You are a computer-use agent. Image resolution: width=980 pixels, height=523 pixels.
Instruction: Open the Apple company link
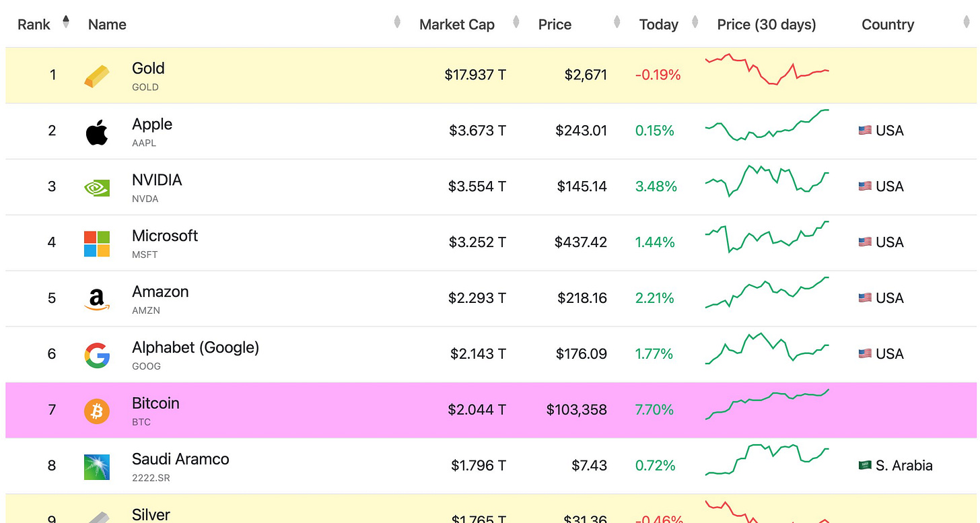pyautogui.click(x=152, y=125)
